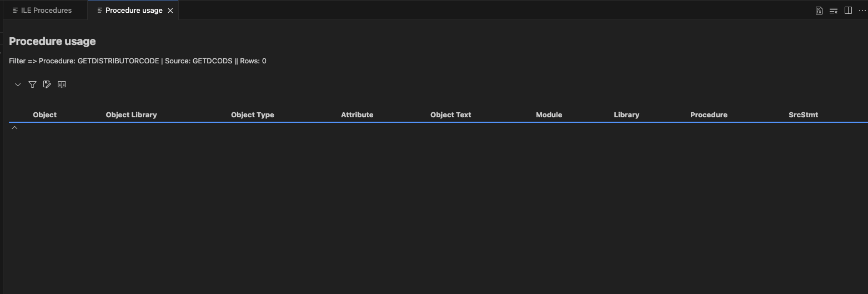Expand the chevron-down toolbar dropdown
The width and height of the screenshot is (868, 294).
click(x=18, y=84)
